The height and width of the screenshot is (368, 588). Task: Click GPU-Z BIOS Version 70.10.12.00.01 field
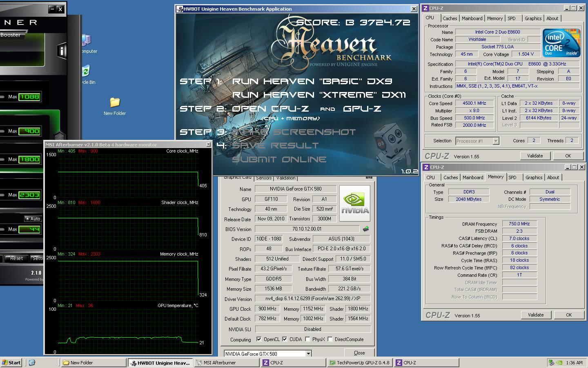[307, 229]
